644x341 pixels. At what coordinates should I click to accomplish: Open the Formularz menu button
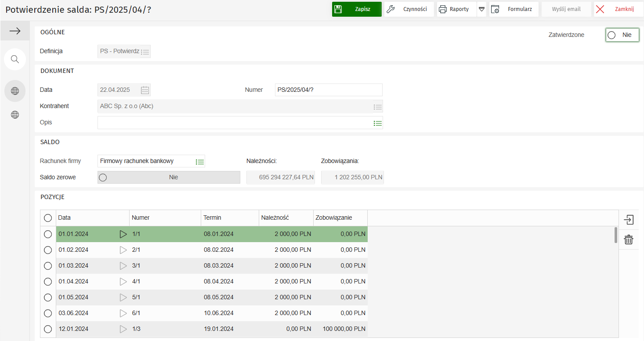tap(514, 9)
